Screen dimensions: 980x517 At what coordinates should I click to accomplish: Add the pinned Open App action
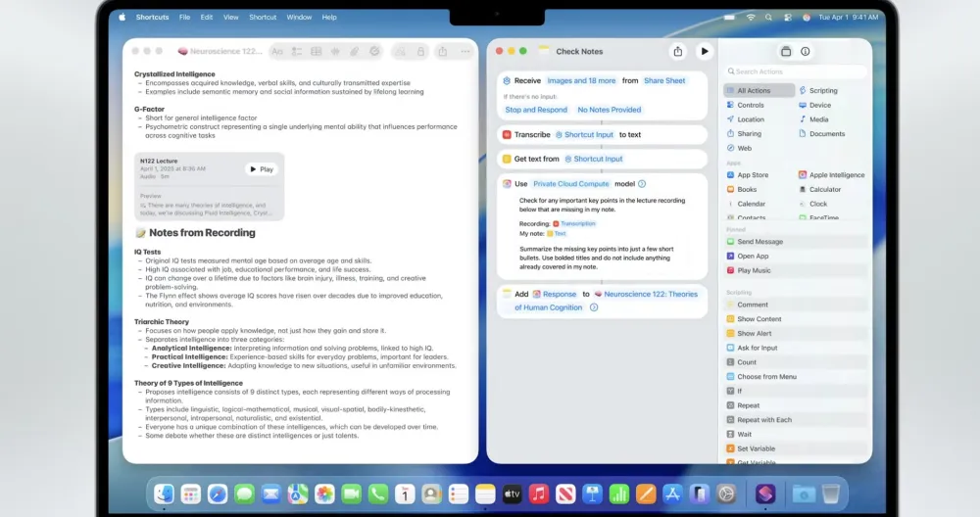coord(795,256)
